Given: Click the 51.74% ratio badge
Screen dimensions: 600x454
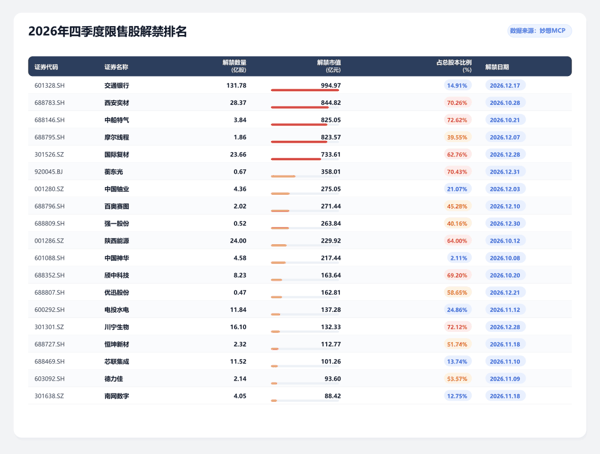Looking at the screenshot, I should click(x=457, y=344).
